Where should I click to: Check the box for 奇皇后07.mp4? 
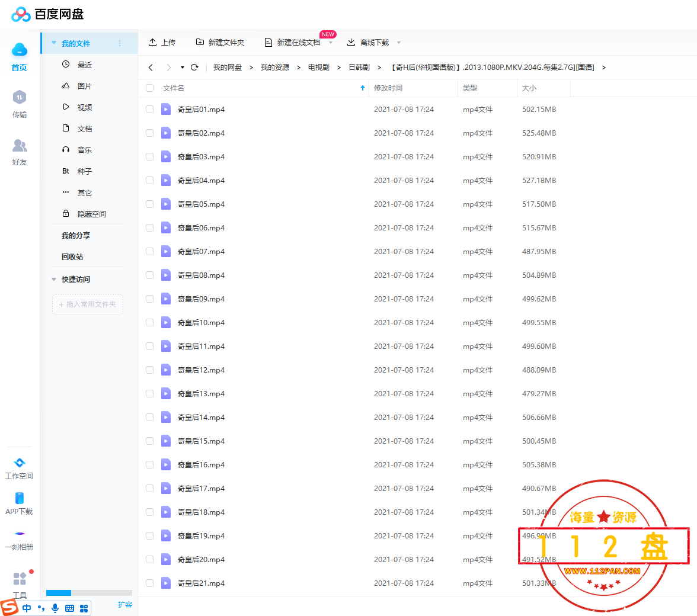(150, 251)
